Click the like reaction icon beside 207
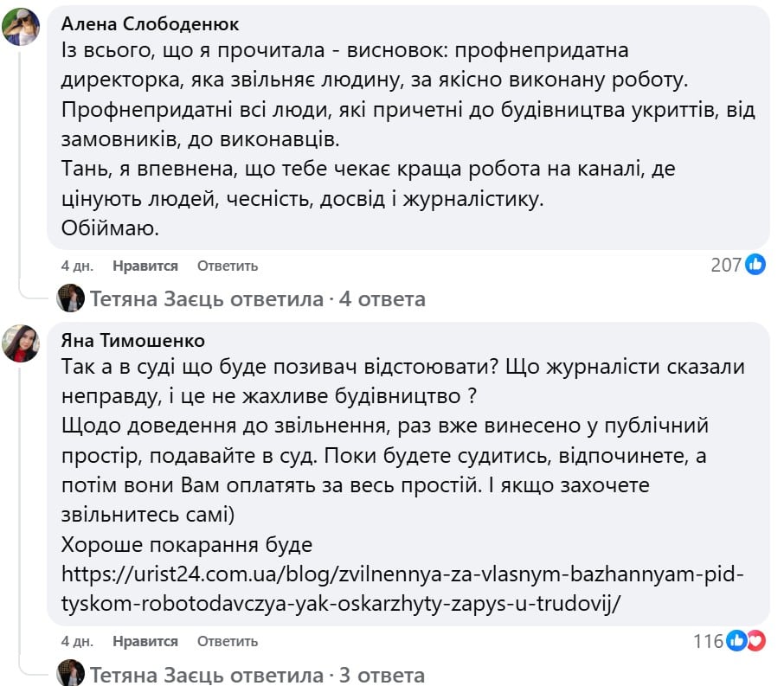The width and height of the screenshot is (784, 686). click(x=755, y=265)
